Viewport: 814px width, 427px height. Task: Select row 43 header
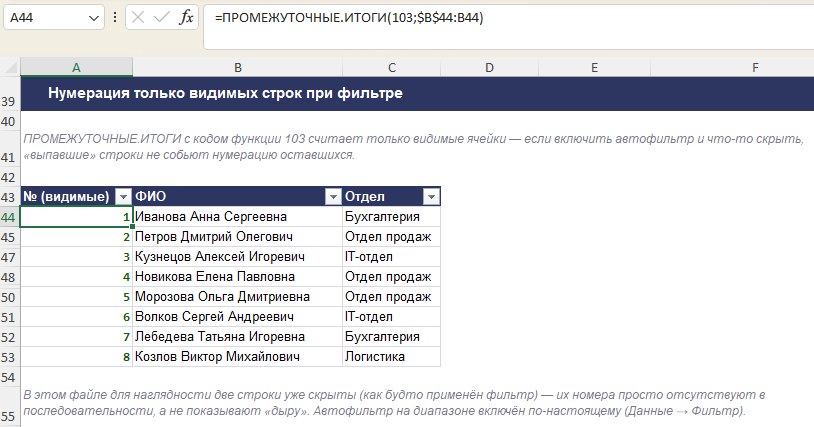[x=8, y=197]
